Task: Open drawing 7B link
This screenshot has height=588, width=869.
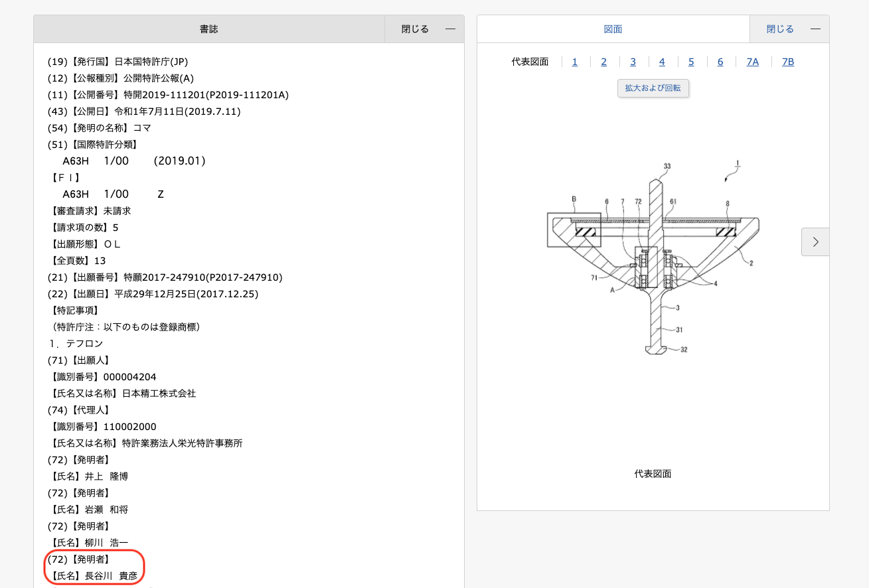Action: coord(788,62)
